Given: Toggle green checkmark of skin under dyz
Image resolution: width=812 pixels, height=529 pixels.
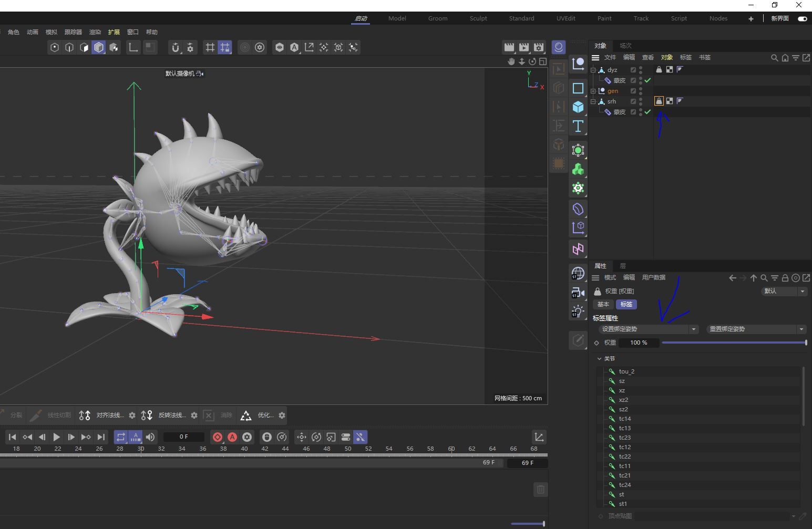Looking at the screenshot, I should pyautogui.click(x=647, y=80).
